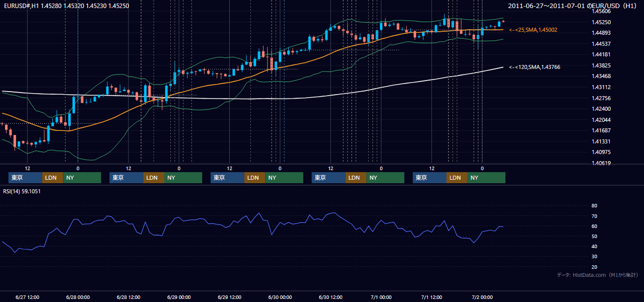Click the orange 25 SMA value label 1.45002

[x=533, y=30]
